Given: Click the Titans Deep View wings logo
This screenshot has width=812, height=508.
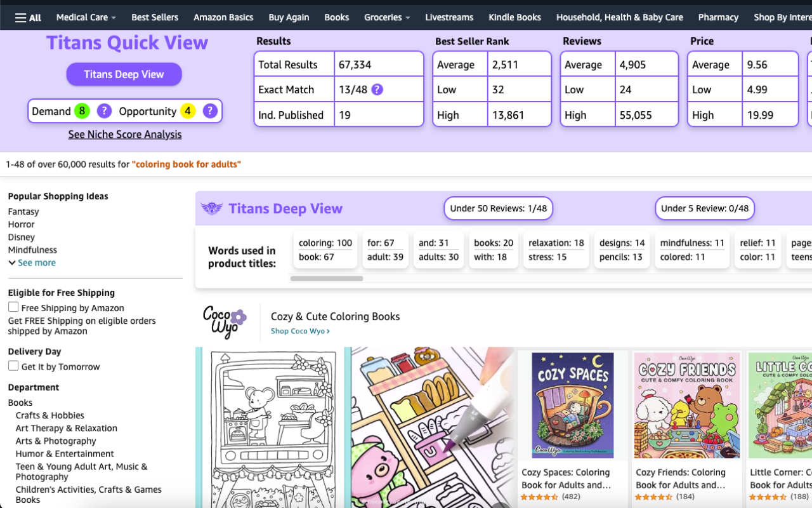Looking at the screenshot, I should click(212, 208).
